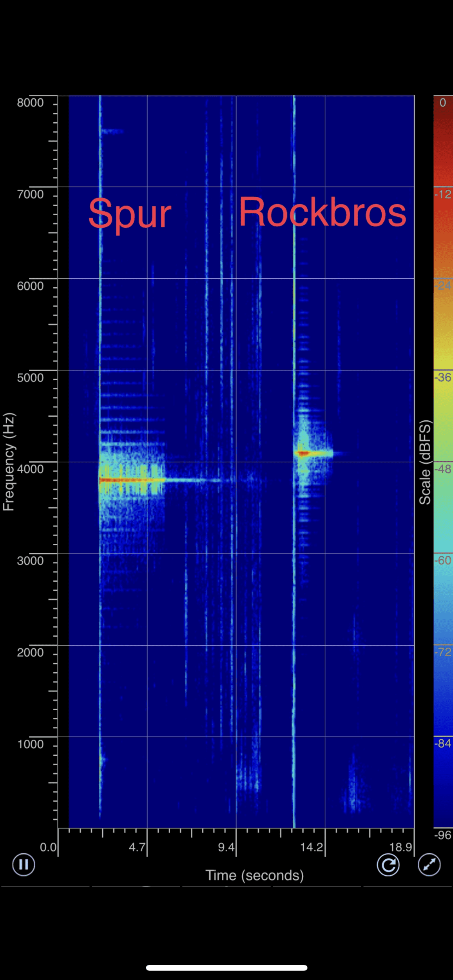Tap the 6000 frequency axis label
The height and width of the screenshot is (980, 453).
30,286
